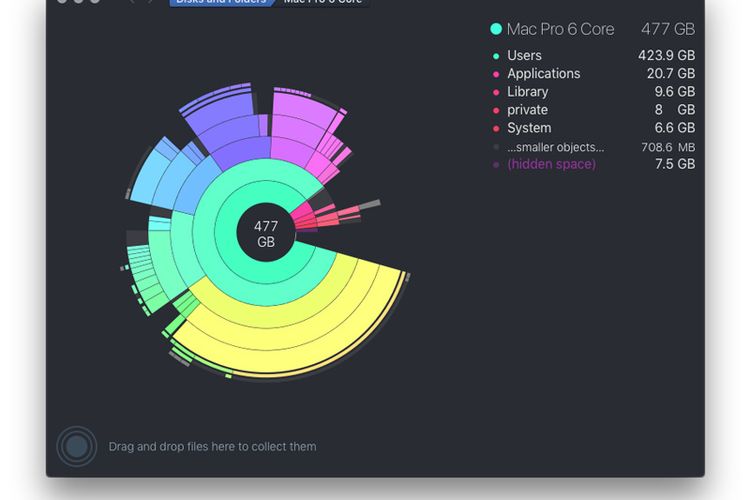This screenshot has width=750, height=500.
Task: Click Drag and drop files here text
Action: pyautogui.click(x=212, y=446)
